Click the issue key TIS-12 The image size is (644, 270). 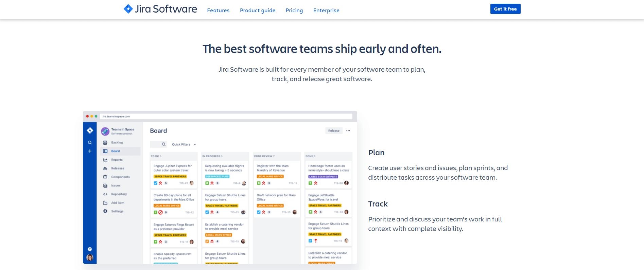point(190,213)
